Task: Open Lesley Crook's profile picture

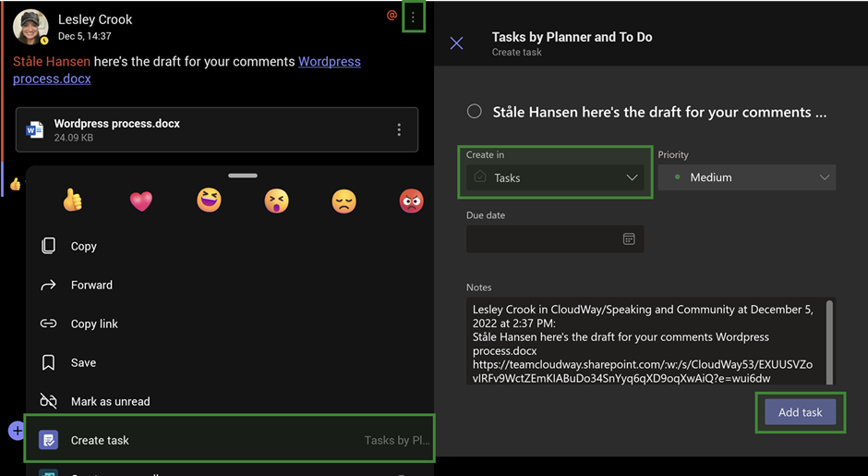Action: coord(30,26)
